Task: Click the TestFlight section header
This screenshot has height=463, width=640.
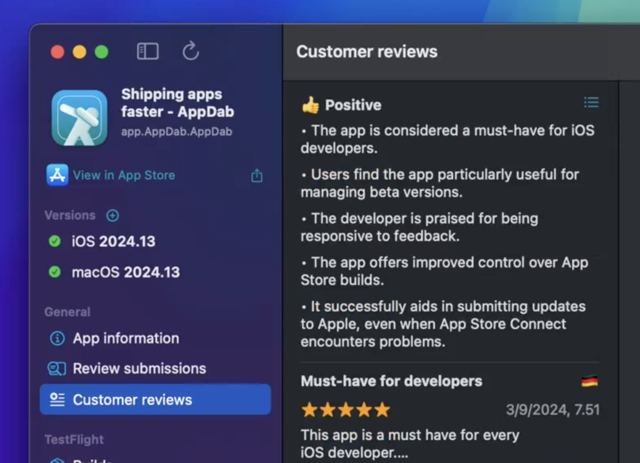Action: [74, 440]
